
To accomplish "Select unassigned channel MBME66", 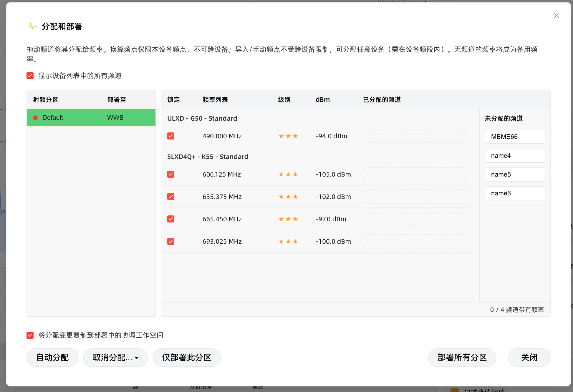I will click(515, 137).
